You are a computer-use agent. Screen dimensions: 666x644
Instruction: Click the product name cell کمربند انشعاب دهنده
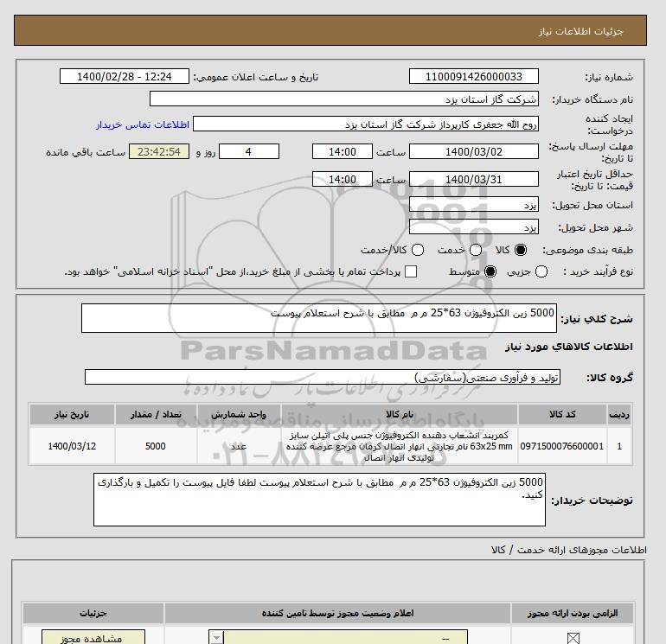(400, 446)
